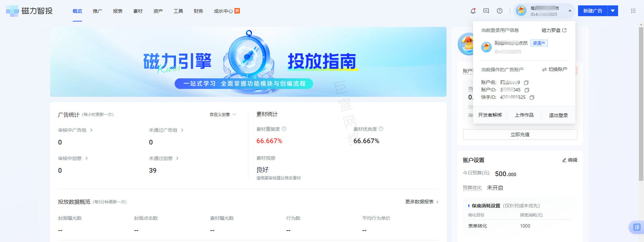This screenshot has height=242, width=644.
Task: Select the 概览 tab
Action: [x=77, y=11]
